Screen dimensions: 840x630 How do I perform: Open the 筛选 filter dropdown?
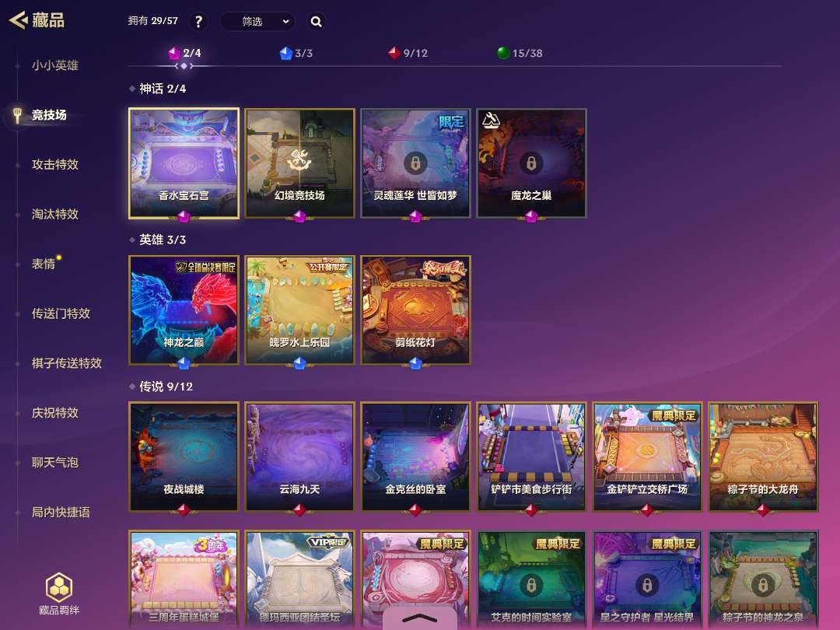click(x=258, y=22)
